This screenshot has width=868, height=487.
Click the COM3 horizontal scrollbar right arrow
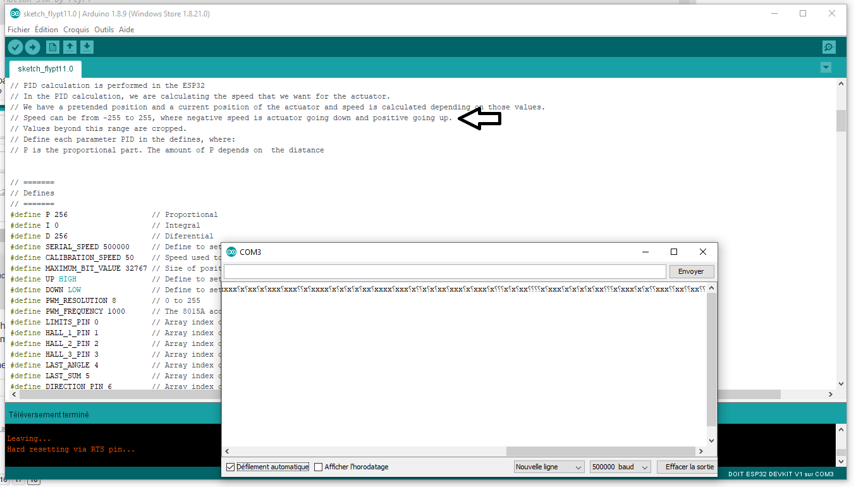point(700,452)
